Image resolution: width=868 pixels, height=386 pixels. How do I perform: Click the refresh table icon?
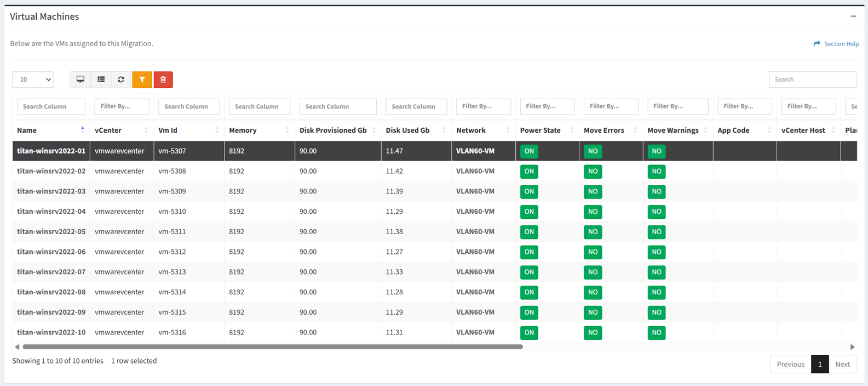(121, 80)
